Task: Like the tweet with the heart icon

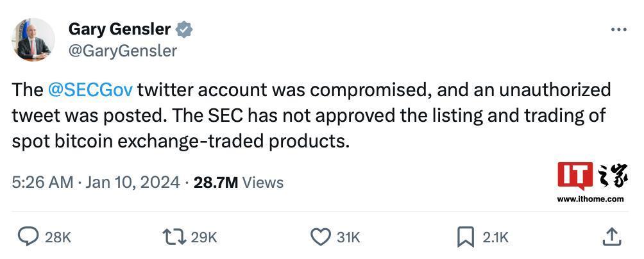Action: (x=320, y=237)
